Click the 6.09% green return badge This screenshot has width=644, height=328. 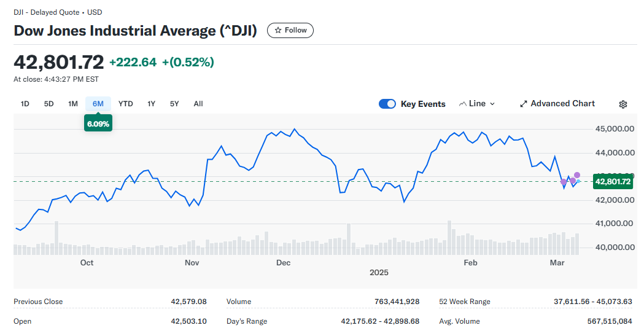click(98, 123)
